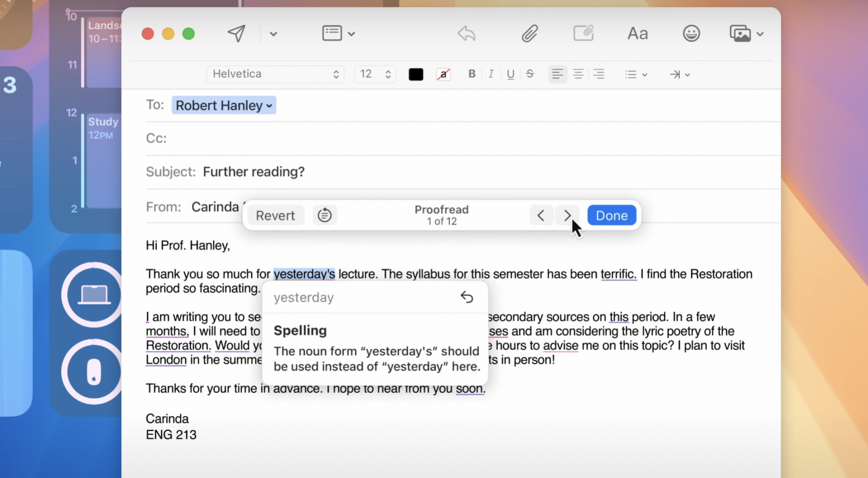Attach a file with the paperclip icon

coord(530,33)
